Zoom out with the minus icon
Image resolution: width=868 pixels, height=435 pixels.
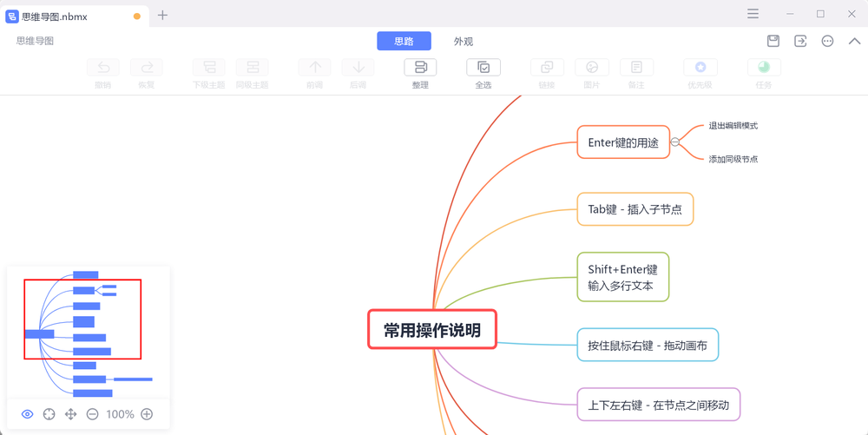click(x=93, y=414)
